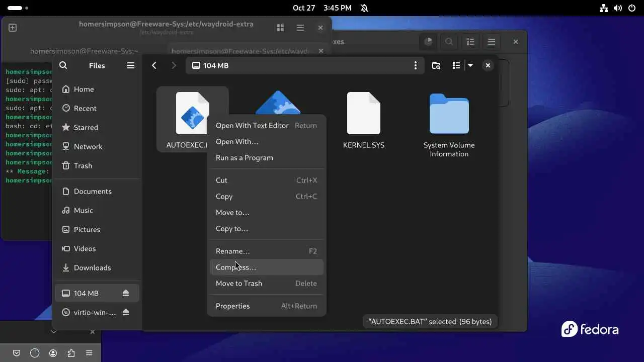Choose Move to Trash
This screenshot has height=362, width=644.
click(267, 283)
